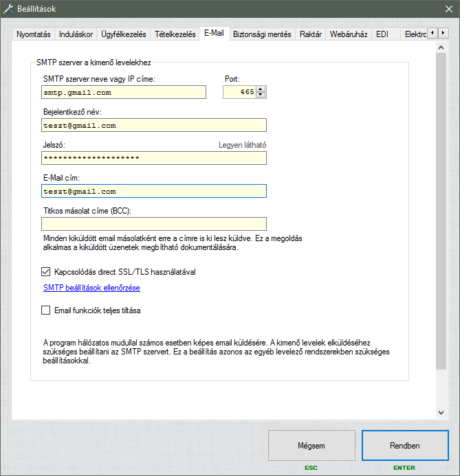Decrease the Port value with down arrow
This screenshot has height=476, width=460.
[x=261, y=95]
